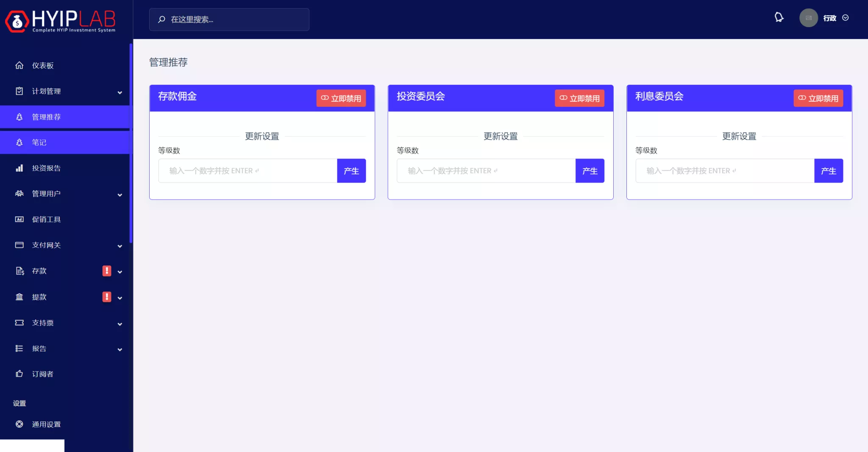The image size is (868, 452).
Task: Disable 利息委员会 with 立即禁用 toggle
Action: point(818,98)
